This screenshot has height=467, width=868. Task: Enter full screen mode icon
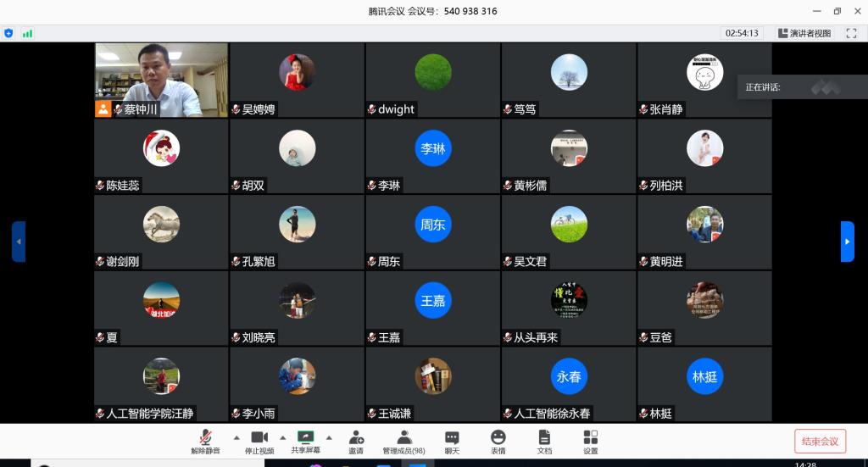pos(851,33)
